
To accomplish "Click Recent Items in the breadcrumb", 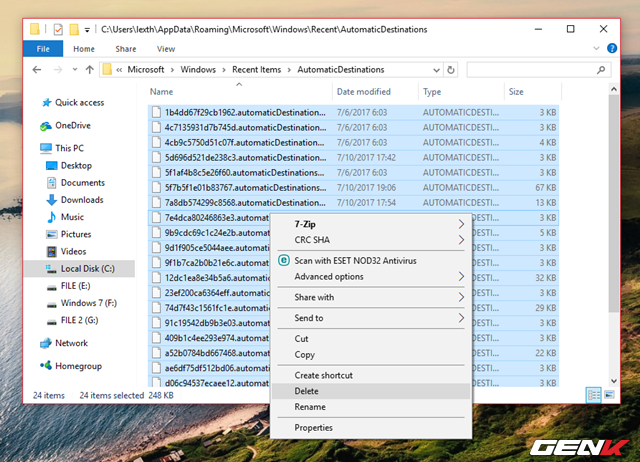I will (257, 70).
